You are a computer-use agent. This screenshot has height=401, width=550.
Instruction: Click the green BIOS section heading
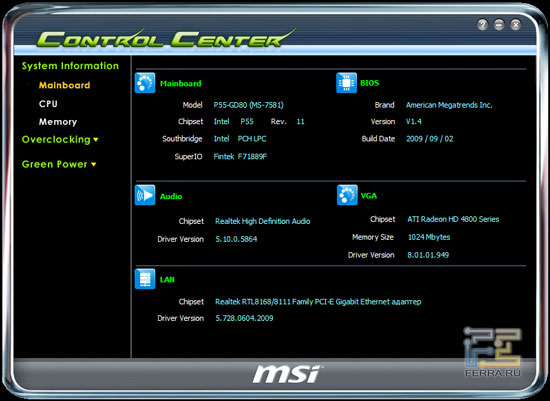coord(369,83)
